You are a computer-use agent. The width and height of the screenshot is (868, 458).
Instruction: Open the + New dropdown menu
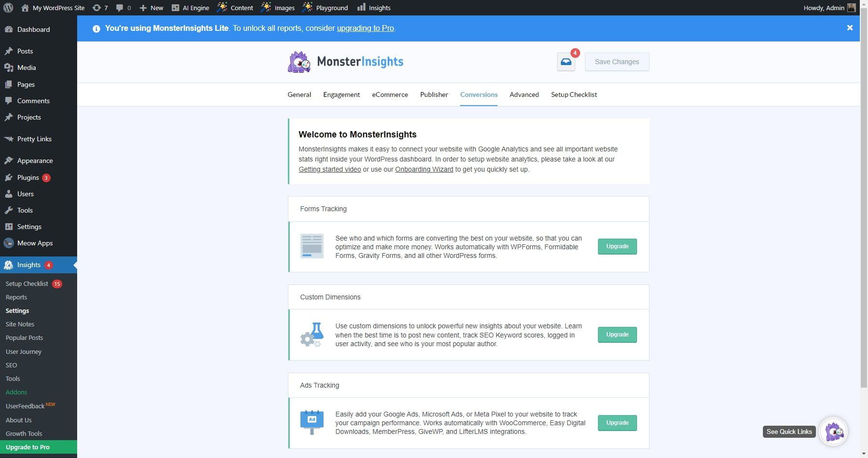pos(150,7)
